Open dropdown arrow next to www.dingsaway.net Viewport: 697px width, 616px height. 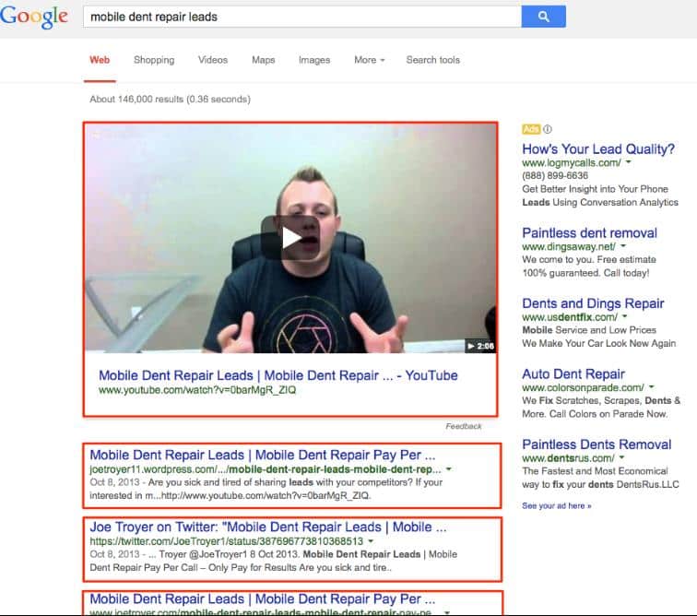point(622,246)
